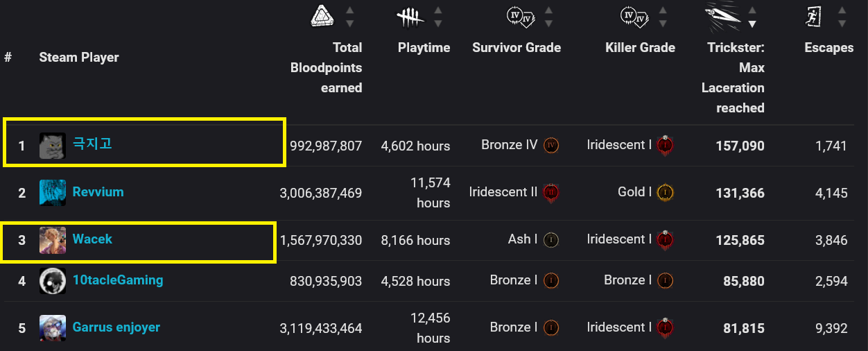The height and width of the screenshot is (351, 868).
Task: Select the 3,119,433,464 bloodpoints value
Action: (320, 328)
